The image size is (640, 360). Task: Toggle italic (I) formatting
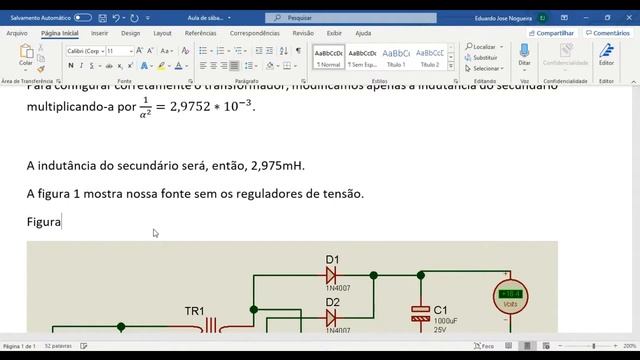81,66
